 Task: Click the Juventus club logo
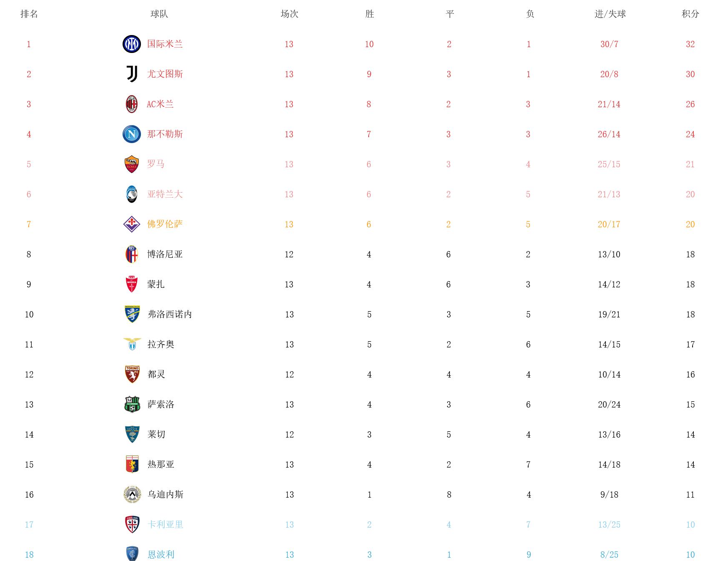click(x=132, y=74)
